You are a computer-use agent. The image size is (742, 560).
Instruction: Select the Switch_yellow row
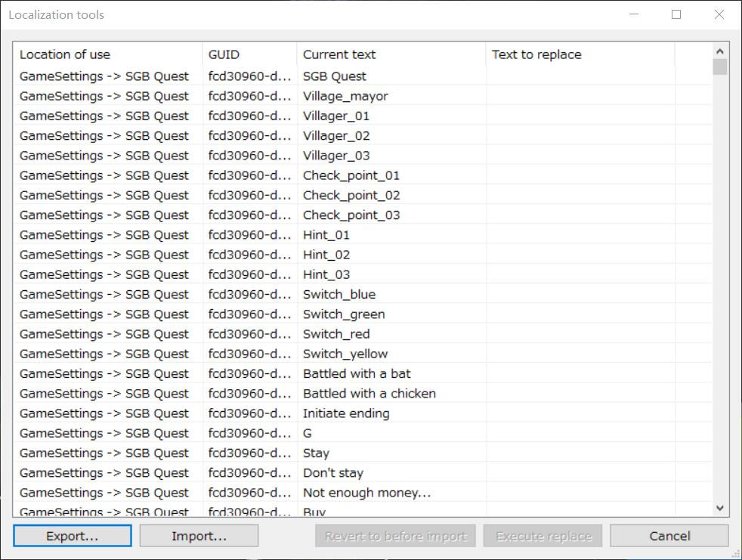363,354
